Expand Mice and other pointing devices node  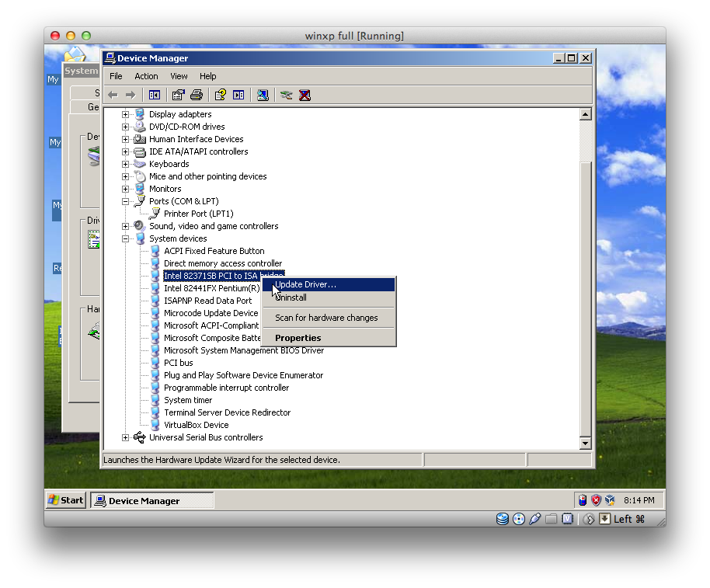coord(125,176)
